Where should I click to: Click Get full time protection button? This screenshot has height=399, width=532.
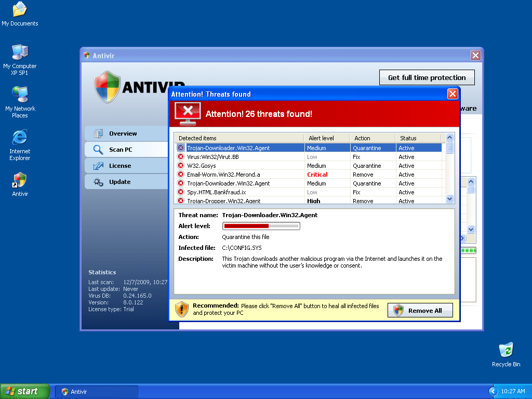point(427,77)
